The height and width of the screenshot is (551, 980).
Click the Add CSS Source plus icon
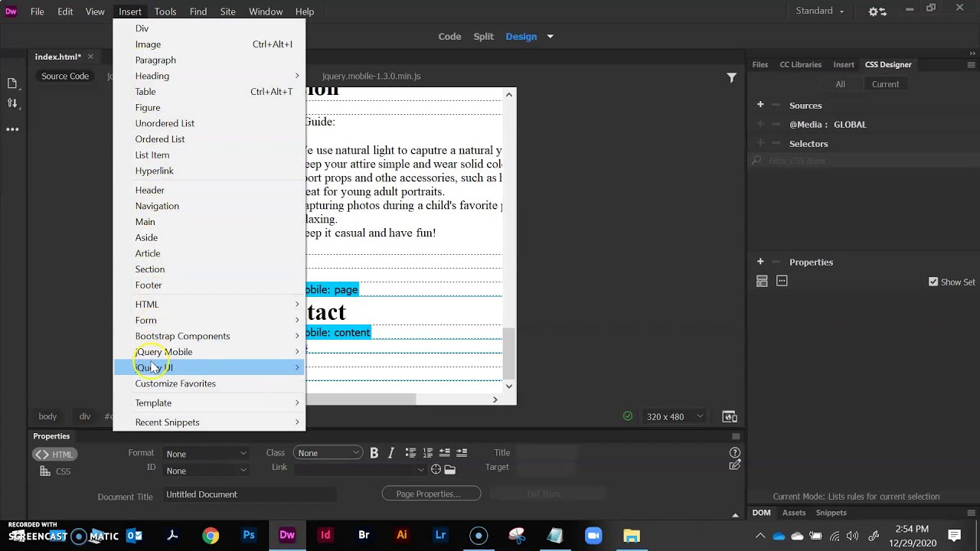point(760,105)
